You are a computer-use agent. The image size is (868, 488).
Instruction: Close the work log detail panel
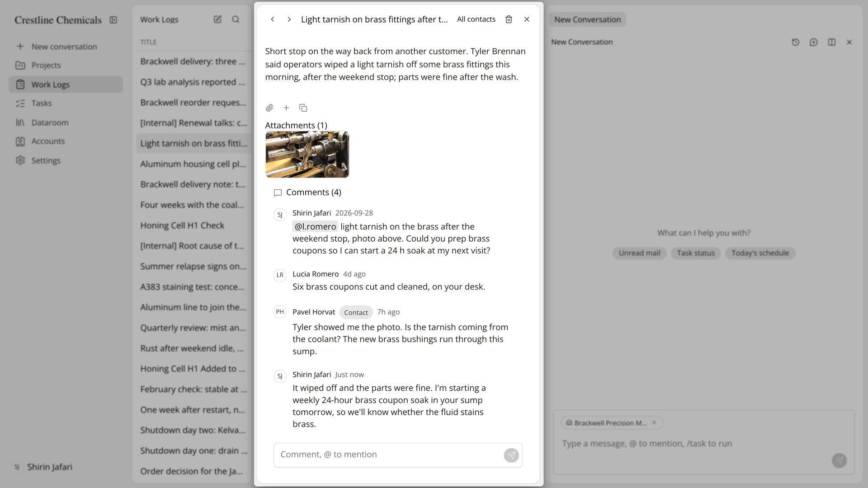(x=527, y=19)
